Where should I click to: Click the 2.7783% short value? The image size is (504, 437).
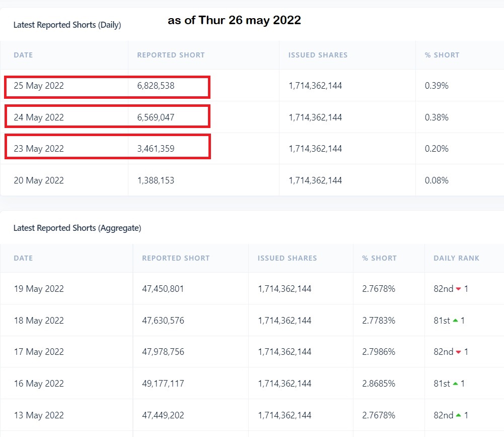tap(379, 321)
